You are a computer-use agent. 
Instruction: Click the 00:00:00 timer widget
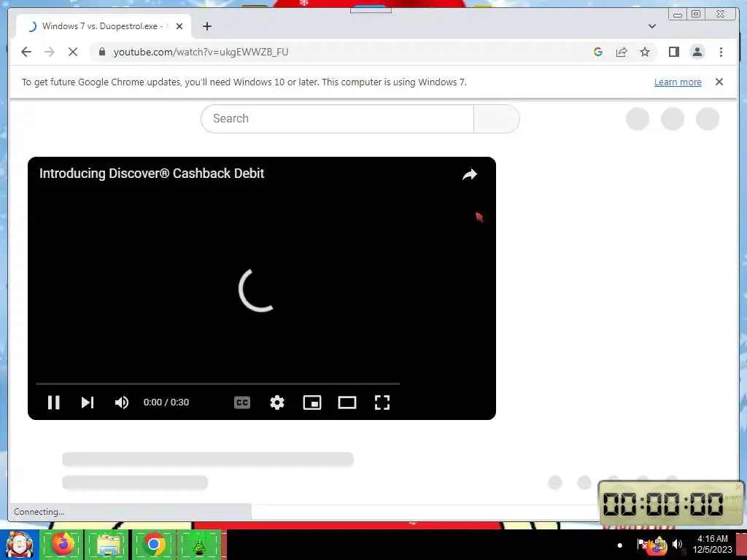[671, 503]
